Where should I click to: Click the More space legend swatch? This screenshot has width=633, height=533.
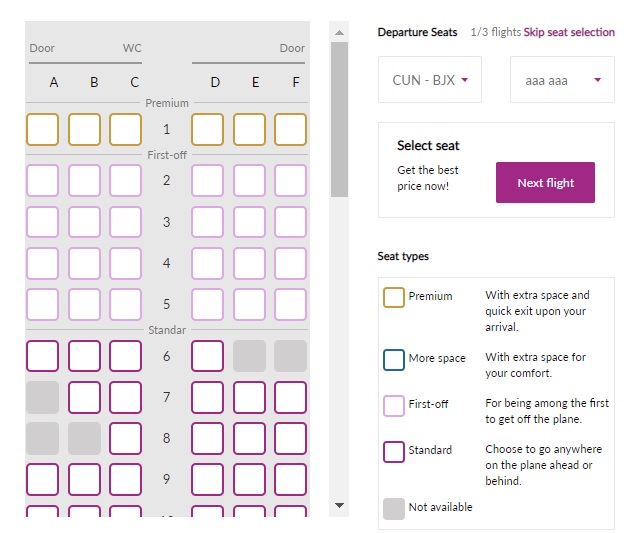394,360
